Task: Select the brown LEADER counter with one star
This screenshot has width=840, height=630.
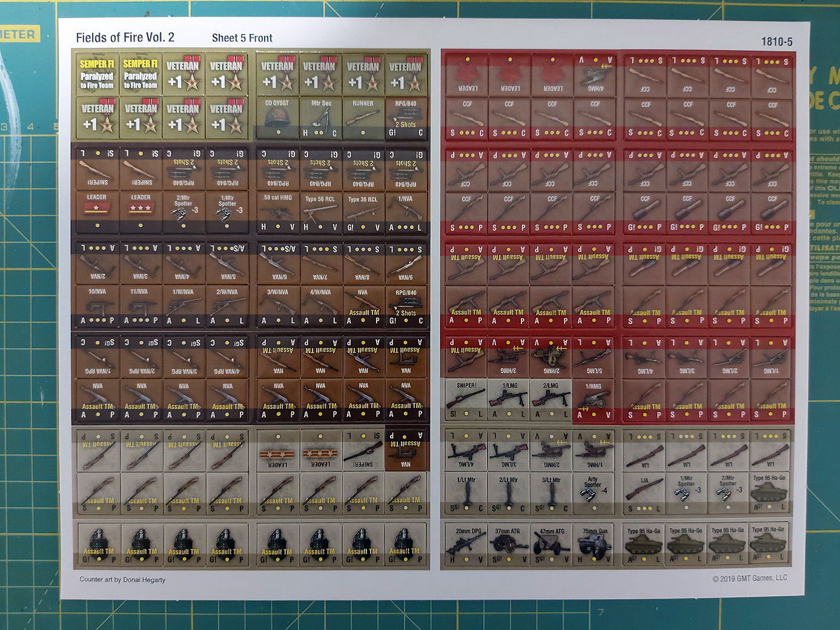Action: pyautogui.click(x=98, y=212)
